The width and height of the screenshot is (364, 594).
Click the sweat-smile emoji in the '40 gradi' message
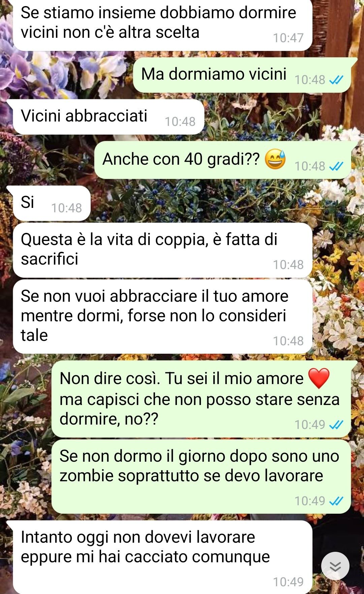pos(275,159)
